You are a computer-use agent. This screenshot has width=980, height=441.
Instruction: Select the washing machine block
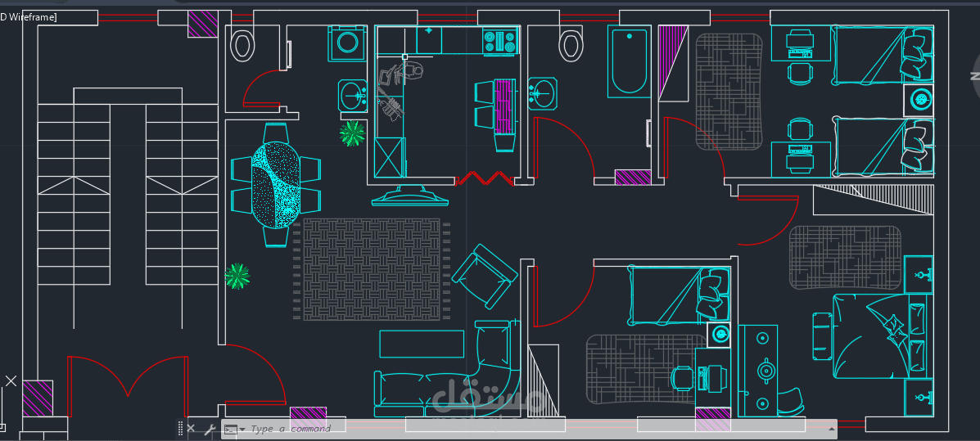(x=347, y=43)
